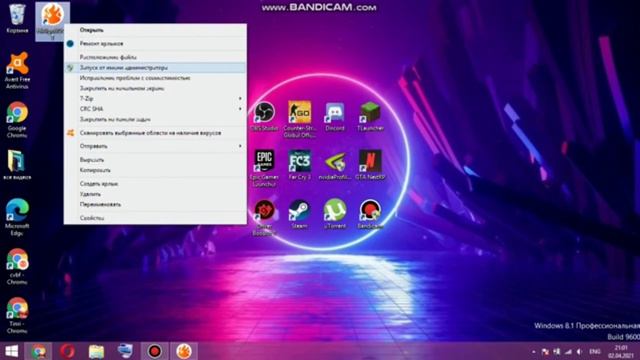This screenshot has height=360, width=640.
Task: Open the taskbar icon between Explorer and Bandicam
Action: (125, 351)
